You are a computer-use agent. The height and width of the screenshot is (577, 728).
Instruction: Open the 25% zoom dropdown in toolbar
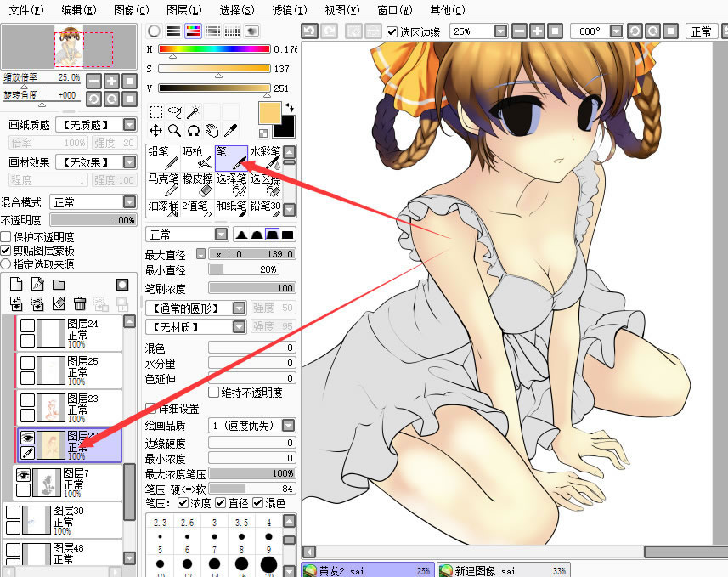500,31
